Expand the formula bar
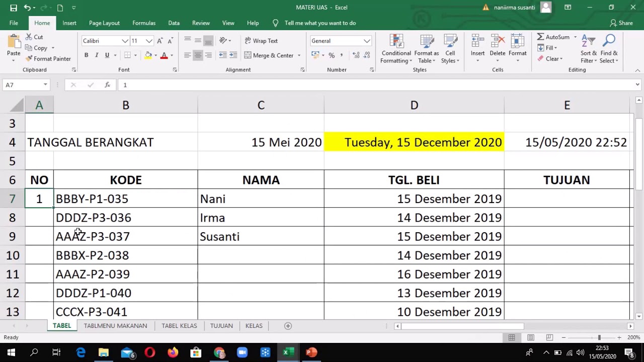 (x=637, y=85)
